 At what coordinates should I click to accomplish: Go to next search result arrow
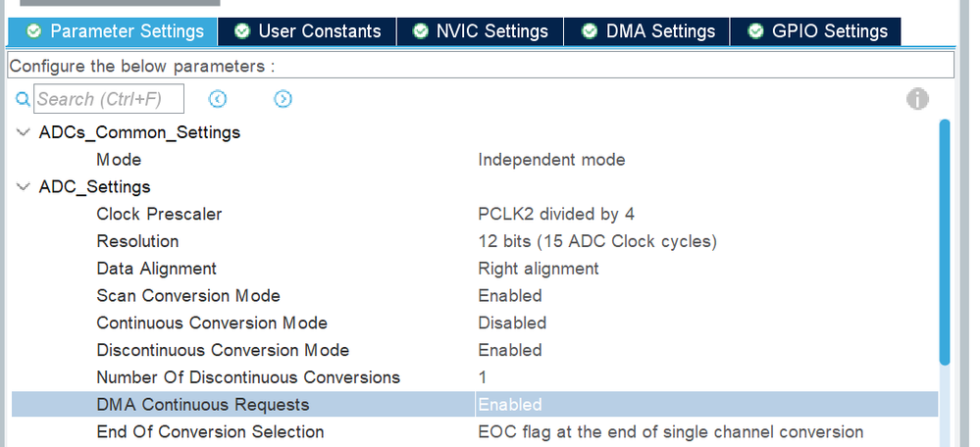pyautogui.click(x=283, y=99)
